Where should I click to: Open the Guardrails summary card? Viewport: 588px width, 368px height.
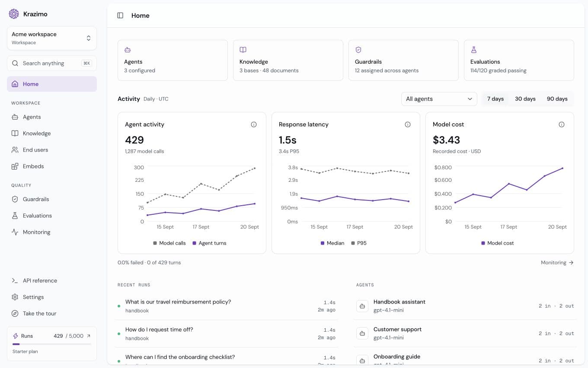click(x=403, y=60)
